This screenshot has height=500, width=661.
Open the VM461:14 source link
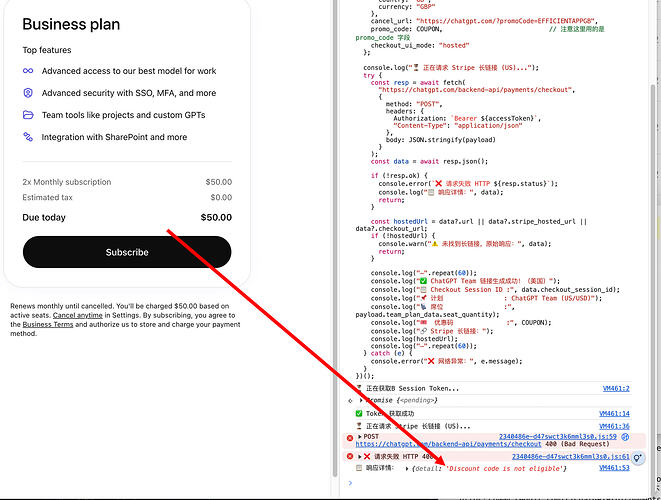click(614, 414)
